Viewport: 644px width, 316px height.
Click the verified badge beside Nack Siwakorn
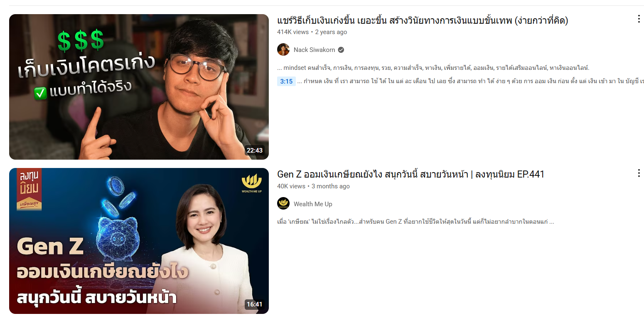[341, 50]
